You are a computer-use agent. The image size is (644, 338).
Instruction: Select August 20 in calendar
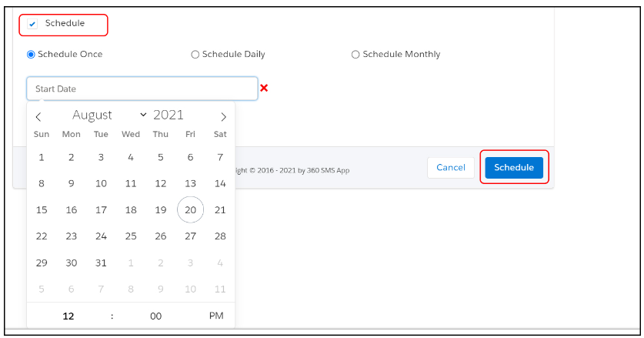click(190, 209)
